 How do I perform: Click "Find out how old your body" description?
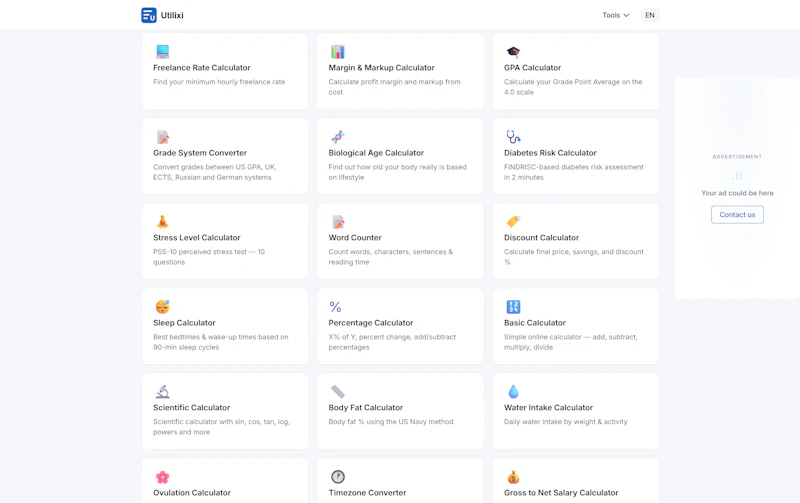point(397,172)
